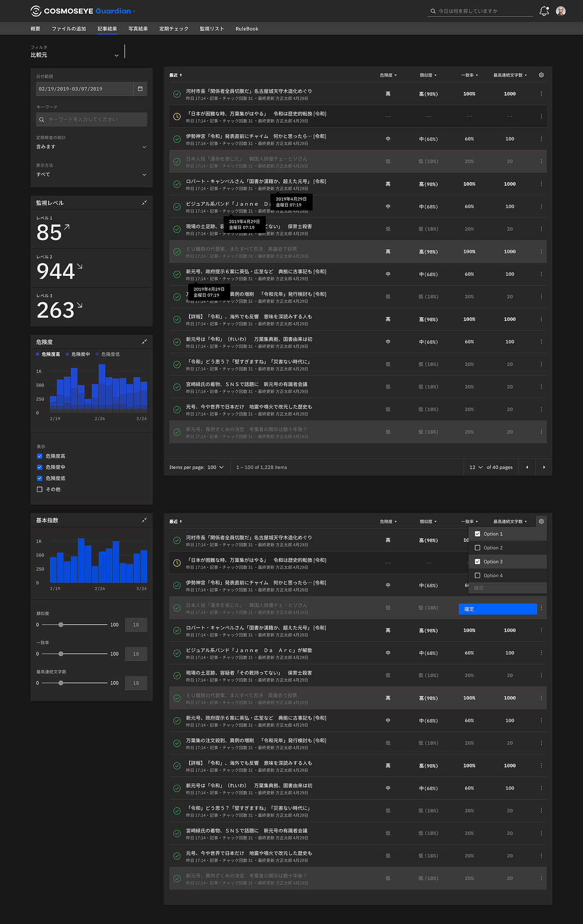Click the yellow clock status icon in the upper table
The width and height of the screenshot is (583, 924).
tap(177, 117)
